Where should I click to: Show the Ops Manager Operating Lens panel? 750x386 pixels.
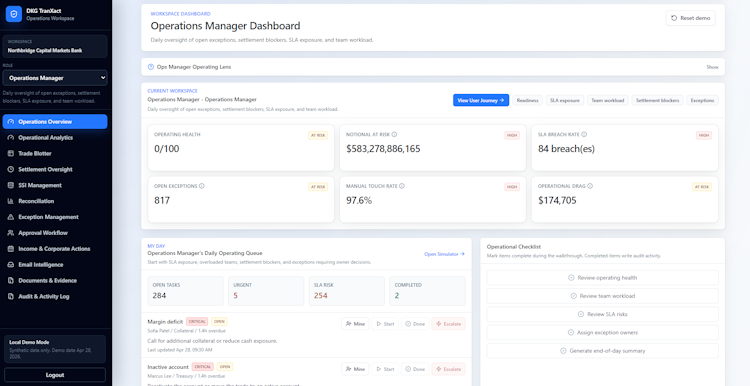712,67
